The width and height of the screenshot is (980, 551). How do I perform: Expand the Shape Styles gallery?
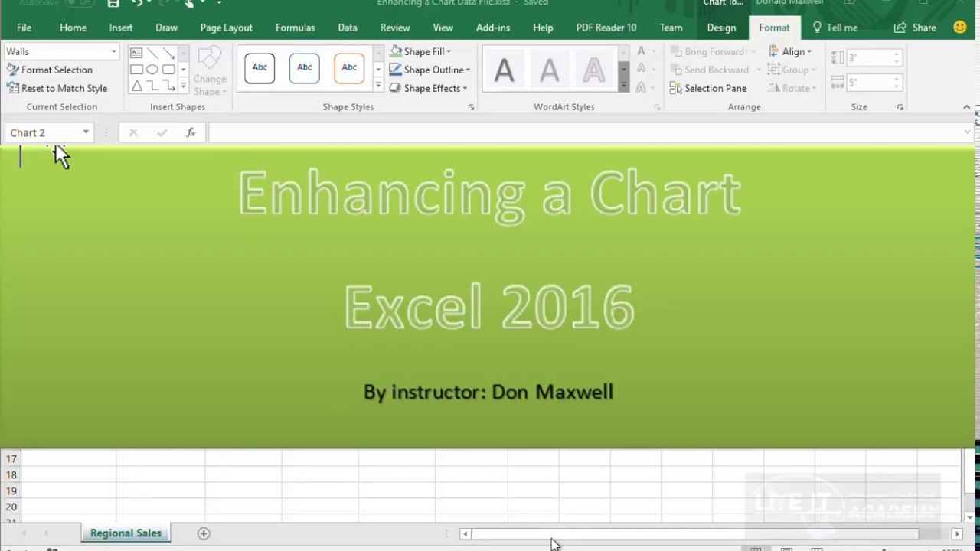click(378, 86)
